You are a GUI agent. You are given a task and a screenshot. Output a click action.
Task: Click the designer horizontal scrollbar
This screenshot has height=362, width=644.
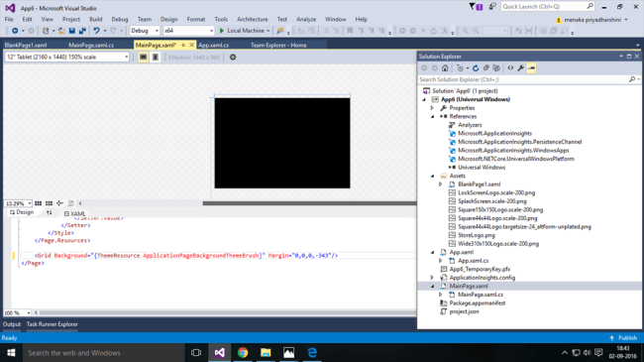[x=309, y=203]
